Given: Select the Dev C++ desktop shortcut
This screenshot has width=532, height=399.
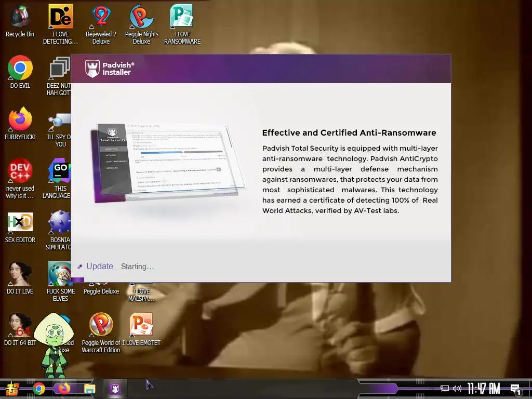Looking at the screenshot, I should coord(20,179).
